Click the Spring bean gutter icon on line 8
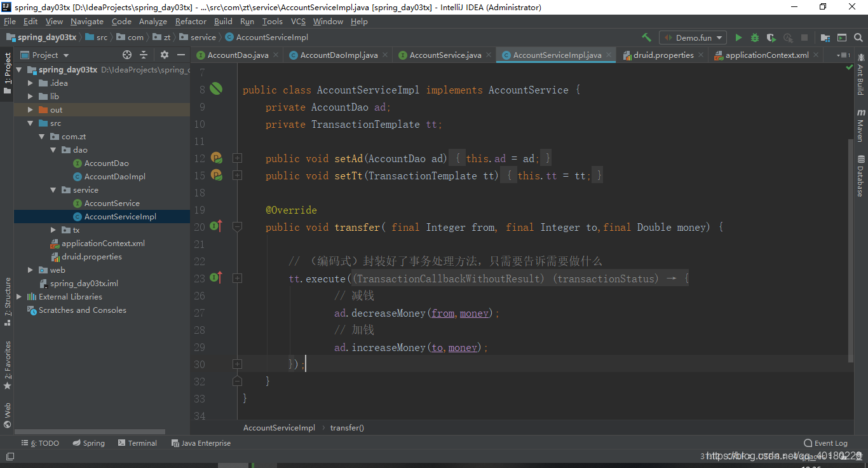This screenshot has height=468, width=868. point(216,89)
